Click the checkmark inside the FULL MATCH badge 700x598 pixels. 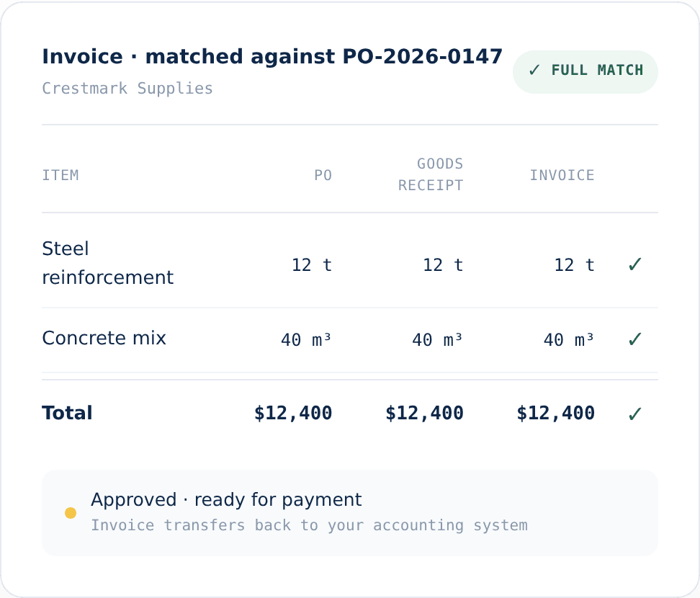[534, 70]
